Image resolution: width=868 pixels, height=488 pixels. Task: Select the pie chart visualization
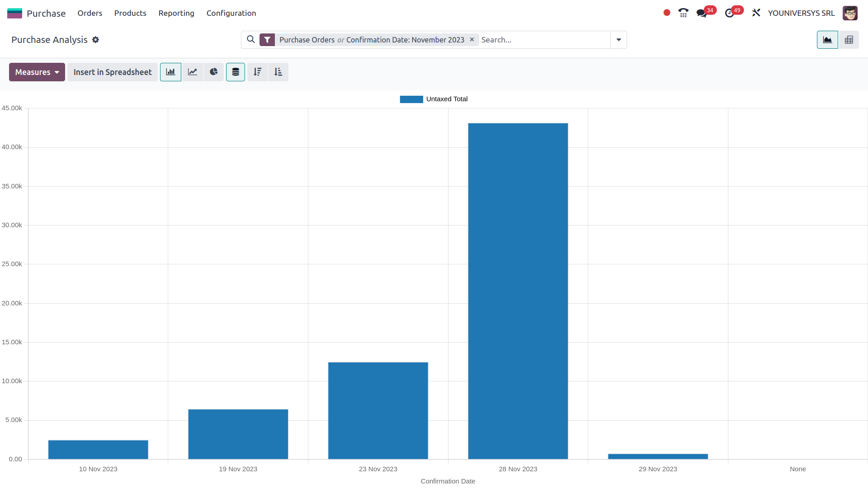click(213, 72)
